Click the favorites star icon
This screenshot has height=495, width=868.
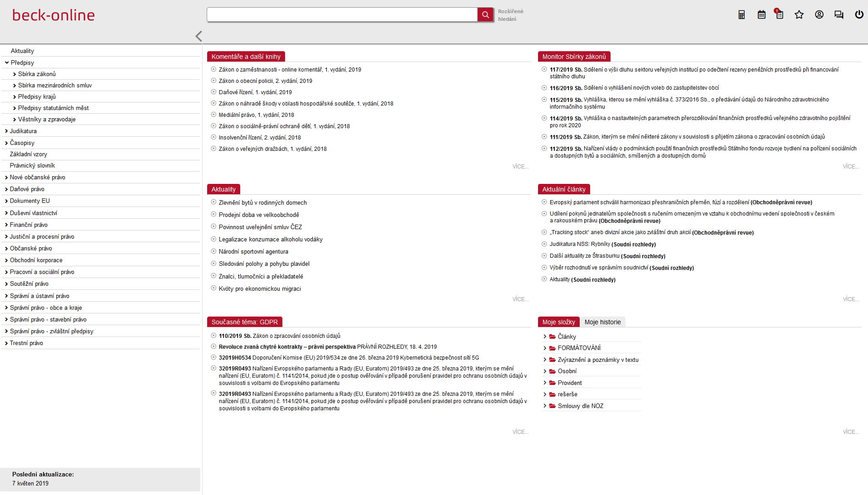tap(799, 15)
